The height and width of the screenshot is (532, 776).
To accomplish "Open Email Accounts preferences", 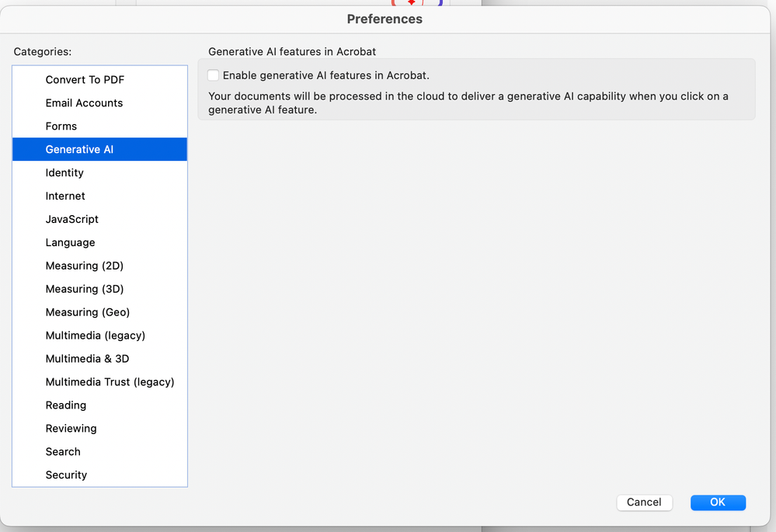I will [84, 103].
